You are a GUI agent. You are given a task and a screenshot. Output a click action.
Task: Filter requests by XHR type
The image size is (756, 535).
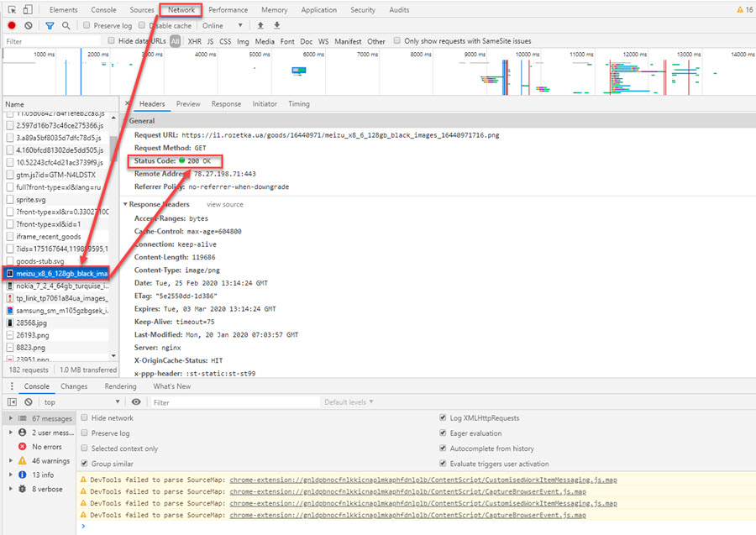195,41
